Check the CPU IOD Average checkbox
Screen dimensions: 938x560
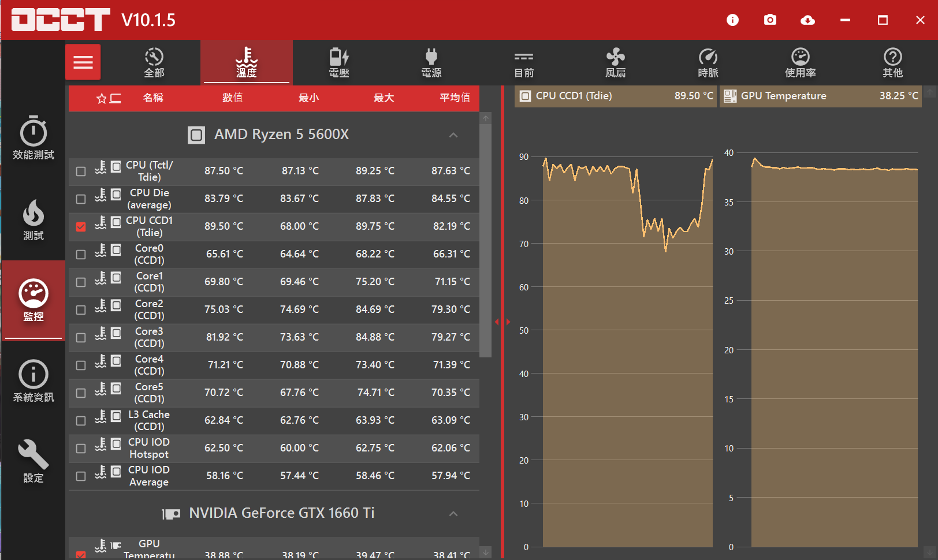[81, 476]
